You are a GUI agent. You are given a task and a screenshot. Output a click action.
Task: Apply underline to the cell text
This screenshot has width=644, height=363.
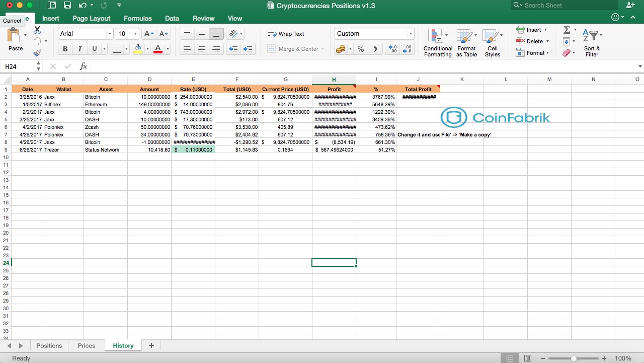tap(94, 49)
